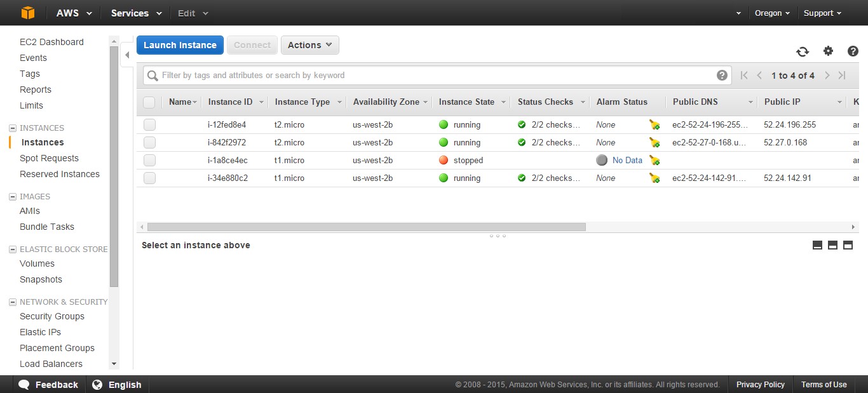This screenshot has width=868, height=393.
Task: Add alarm for instance i-842f2972
Action: point(654,143)
